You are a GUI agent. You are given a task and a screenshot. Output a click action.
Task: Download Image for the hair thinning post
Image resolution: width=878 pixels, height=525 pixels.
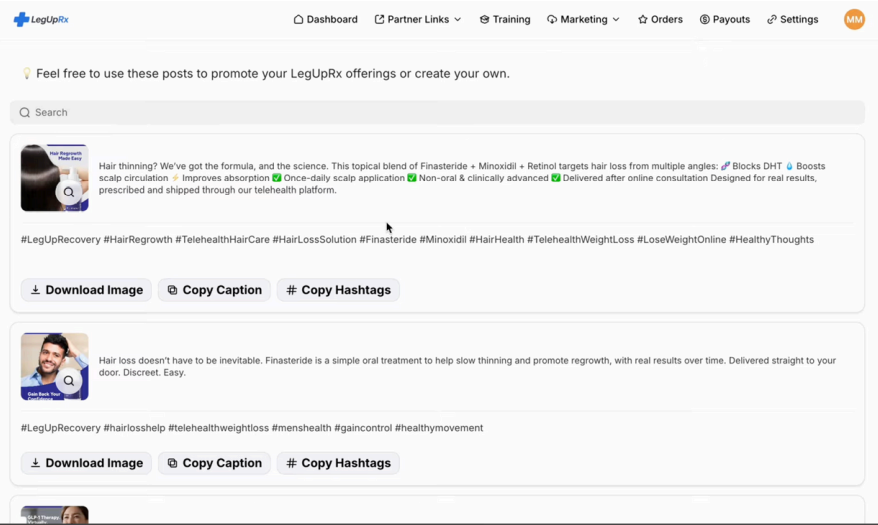point(86,290)
